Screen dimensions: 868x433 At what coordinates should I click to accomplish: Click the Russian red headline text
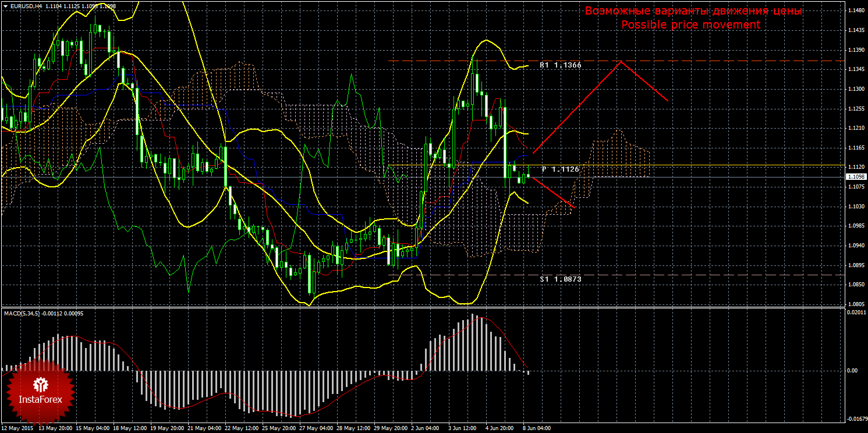pyautogui.click(x=693, y=11)
